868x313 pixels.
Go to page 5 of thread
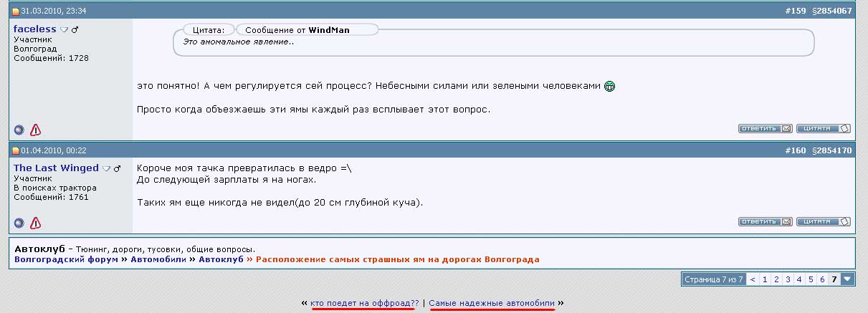coord(811,279)
